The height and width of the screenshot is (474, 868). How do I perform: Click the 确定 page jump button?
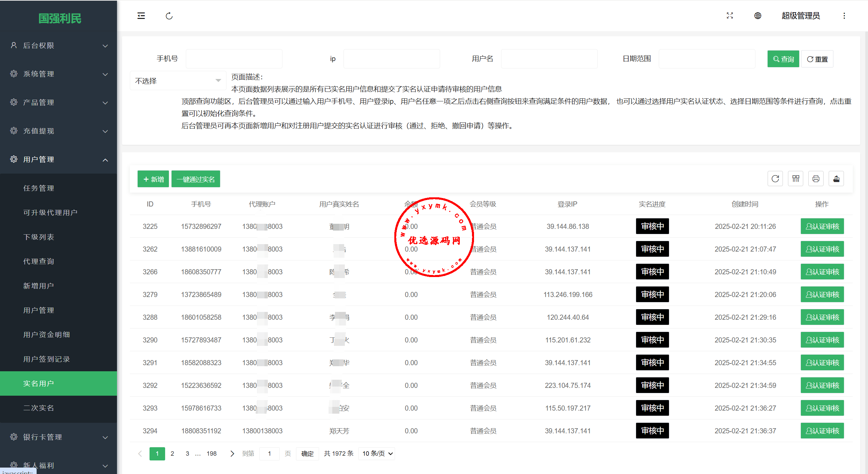(308, 454)
